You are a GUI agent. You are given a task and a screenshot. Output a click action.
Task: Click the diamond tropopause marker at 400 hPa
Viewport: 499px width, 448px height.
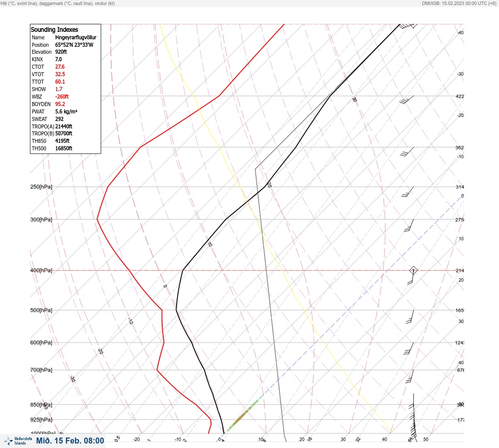click(413, 271)
